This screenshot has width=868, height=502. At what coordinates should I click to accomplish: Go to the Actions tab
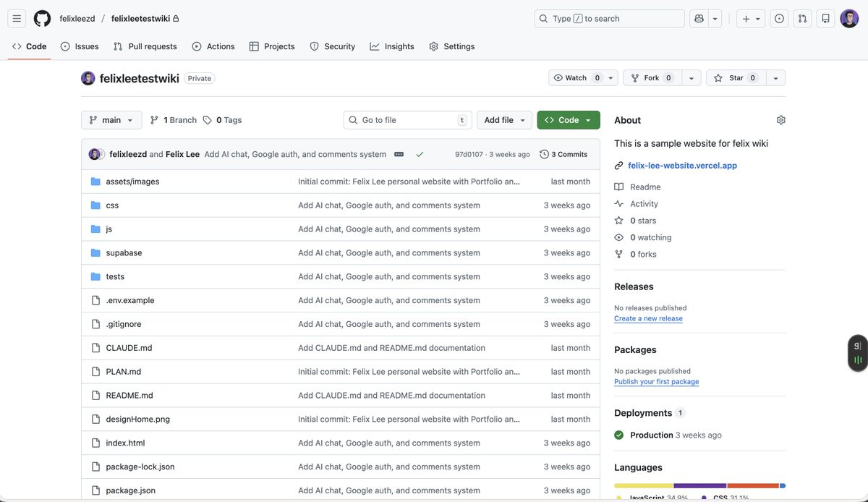pos(213,46)
